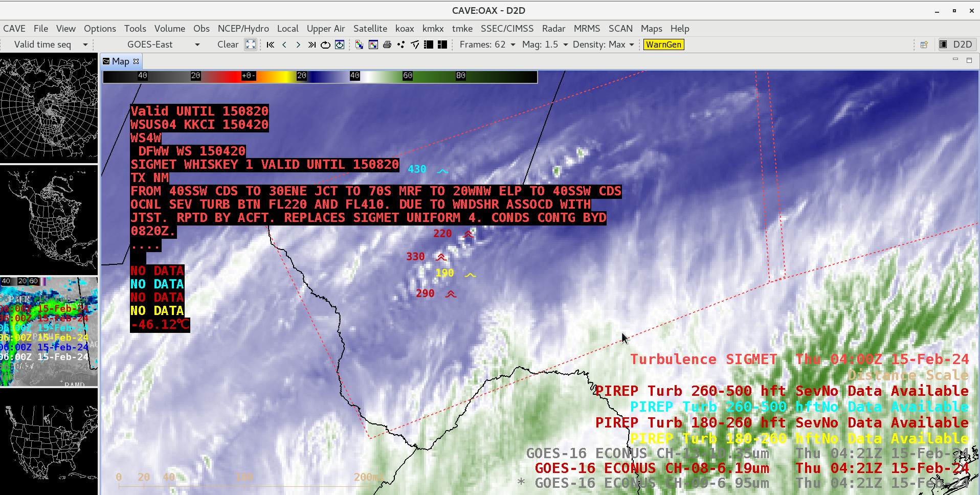Open the SCAN menu

[620, 29]
